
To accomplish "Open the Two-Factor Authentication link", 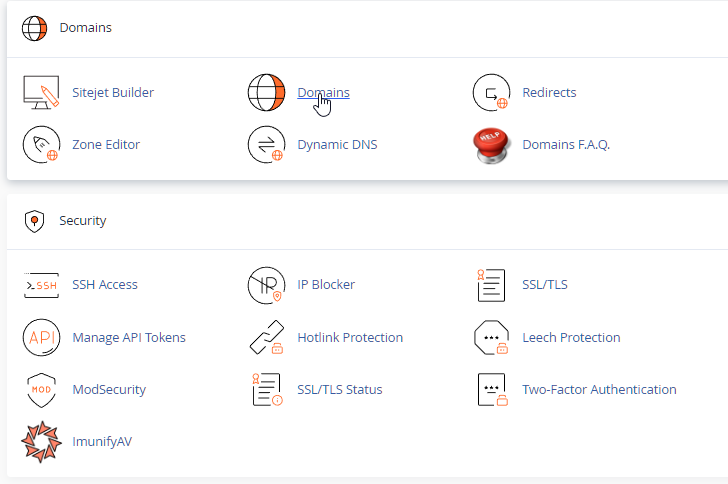I will 599,389.
